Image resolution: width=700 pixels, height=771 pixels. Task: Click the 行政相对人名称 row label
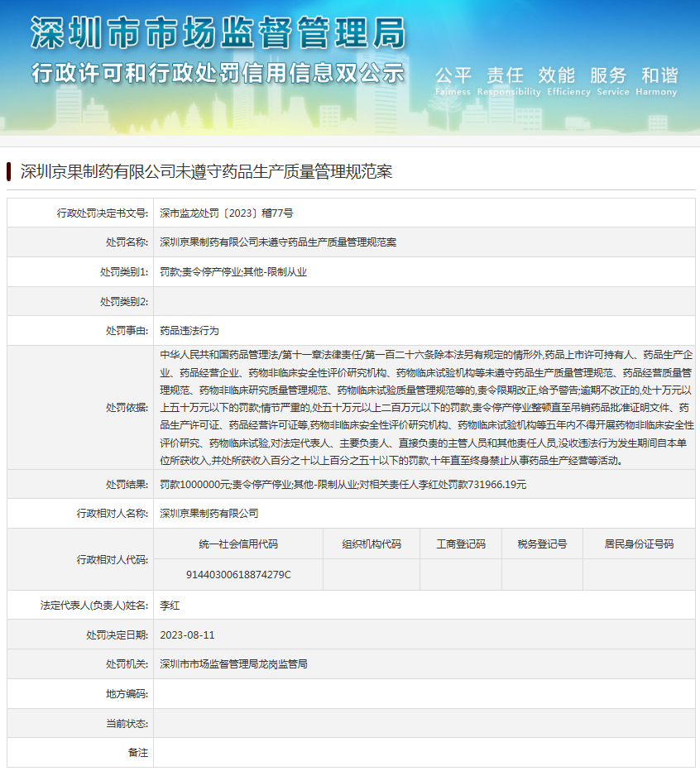(x=113, y=514)
